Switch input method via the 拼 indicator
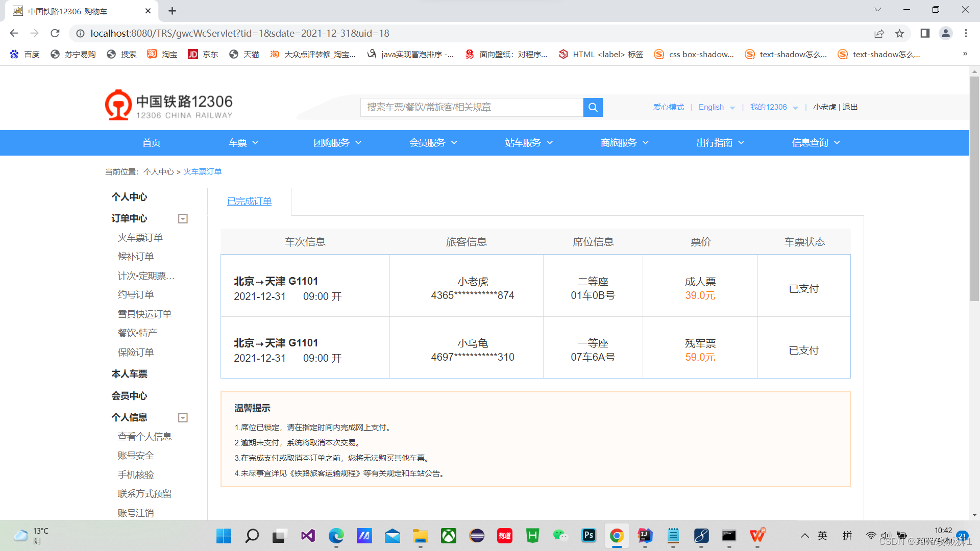The width and height of the screenshot is (980, 551). tap(847, 536)
